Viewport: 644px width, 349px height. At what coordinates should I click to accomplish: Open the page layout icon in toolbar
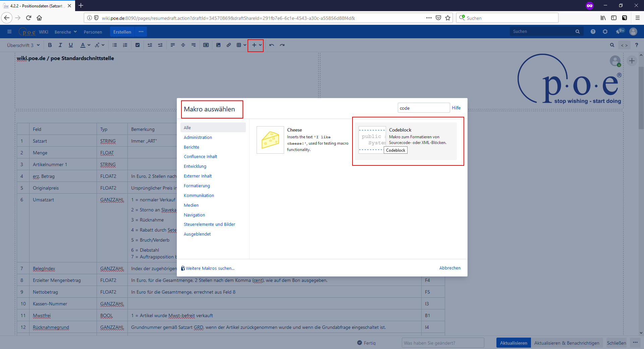coord(206,45)
